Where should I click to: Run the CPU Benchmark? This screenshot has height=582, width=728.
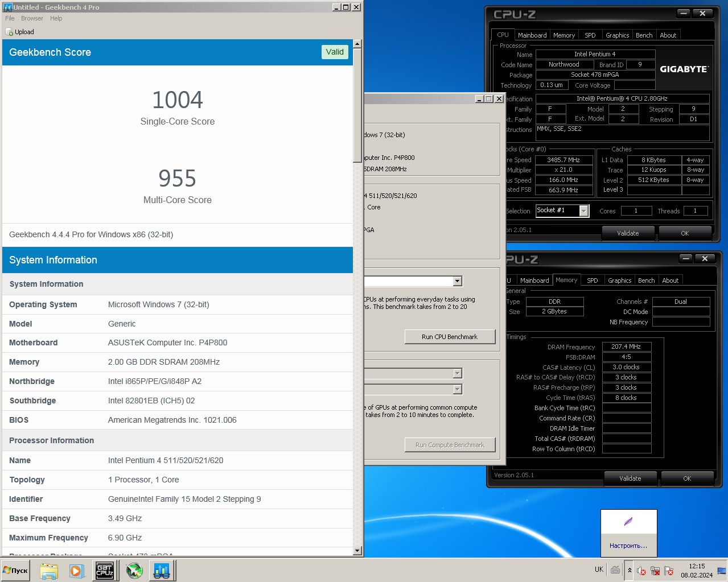[450, 337]
